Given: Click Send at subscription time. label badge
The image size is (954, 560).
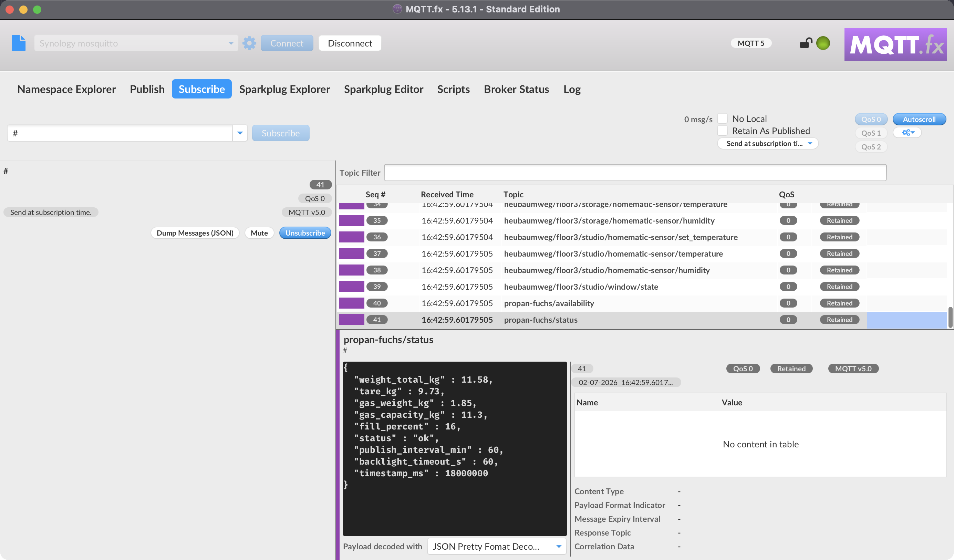Looking at the screenshot, I should click(51, 212).
